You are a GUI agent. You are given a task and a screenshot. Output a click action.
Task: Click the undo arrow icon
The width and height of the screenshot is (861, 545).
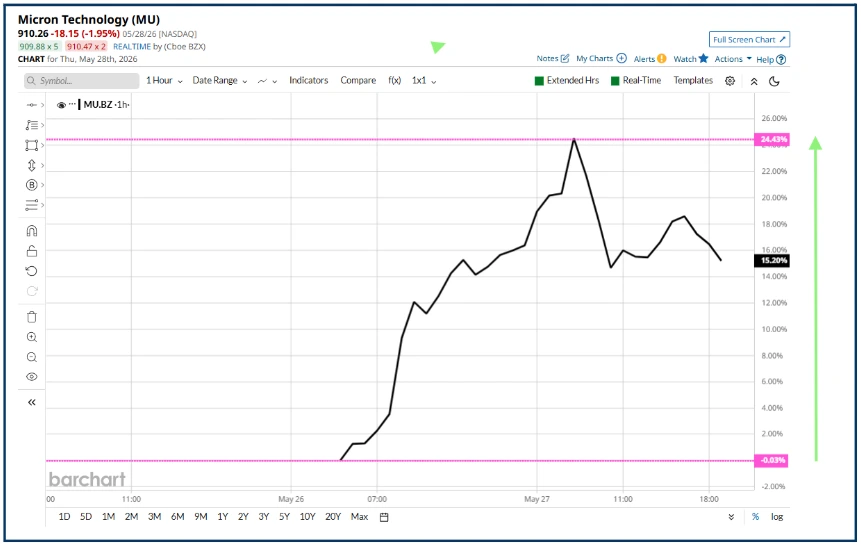click(x=32, y=271)
